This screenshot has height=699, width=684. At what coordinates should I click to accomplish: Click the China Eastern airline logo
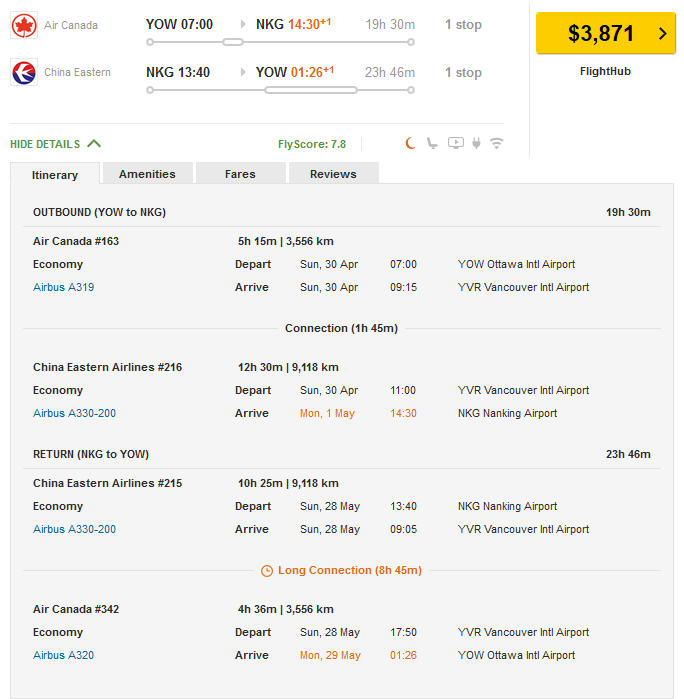pyautogui.click(x=24, y=72)
